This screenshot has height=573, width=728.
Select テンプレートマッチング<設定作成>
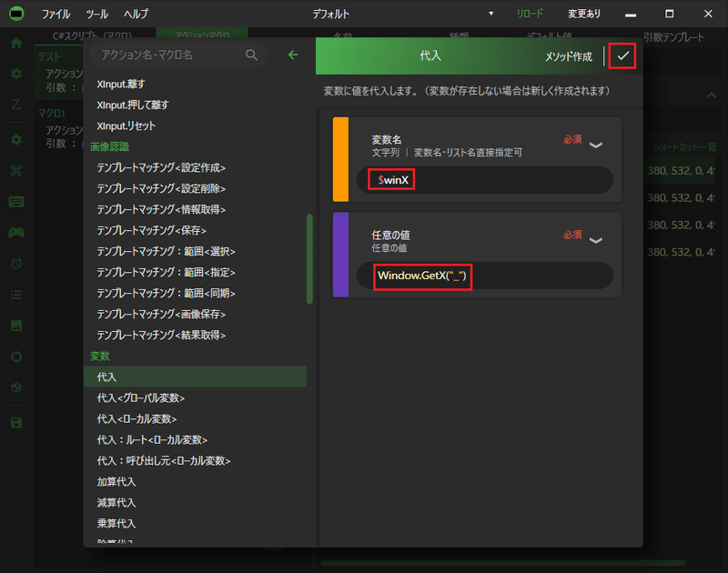click(x=195, y=167)
